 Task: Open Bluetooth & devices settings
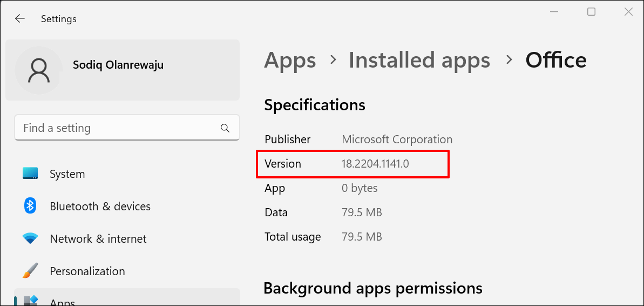point(100,207)
